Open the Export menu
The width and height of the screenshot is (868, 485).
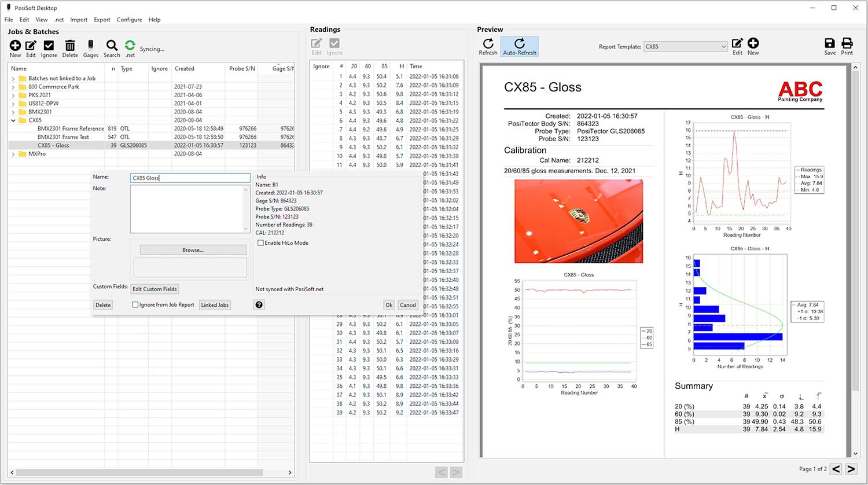(102, 19)
